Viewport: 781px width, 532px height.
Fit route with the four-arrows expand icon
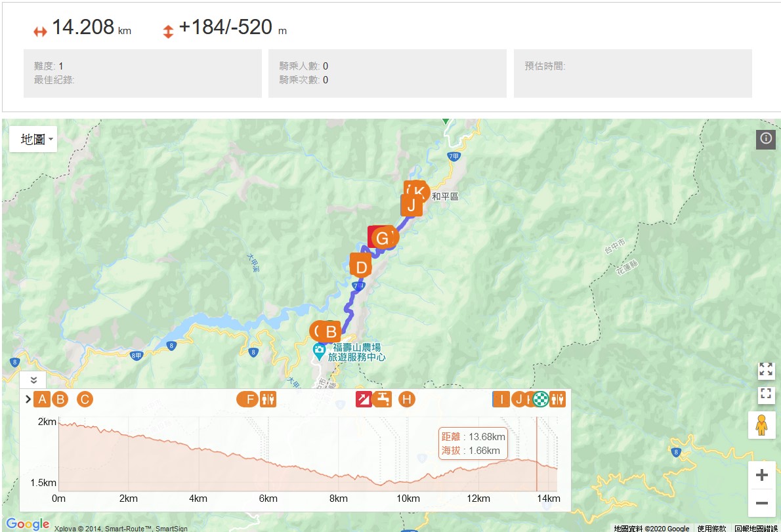coord(765,369)
